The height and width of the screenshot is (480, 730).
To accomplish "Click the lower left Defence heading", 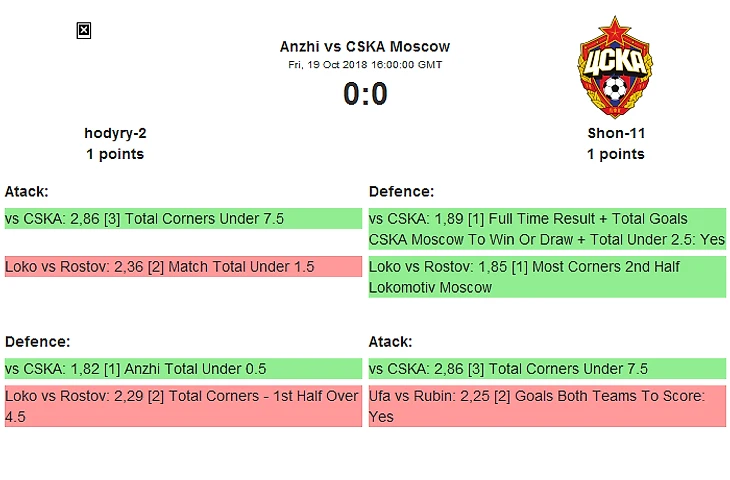I will pyautogui.click(x=37, y=341).
